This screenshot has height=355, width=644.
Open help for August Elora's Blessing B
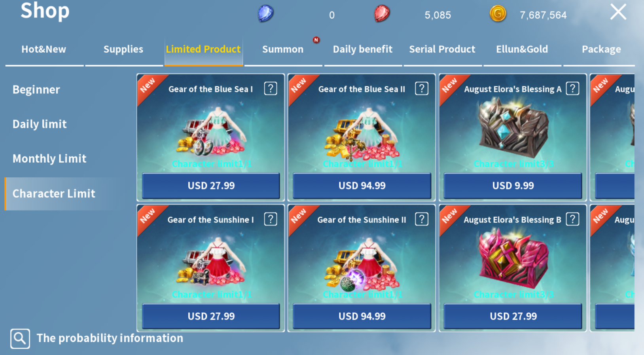pyautogui.click(x=572, y=219)
